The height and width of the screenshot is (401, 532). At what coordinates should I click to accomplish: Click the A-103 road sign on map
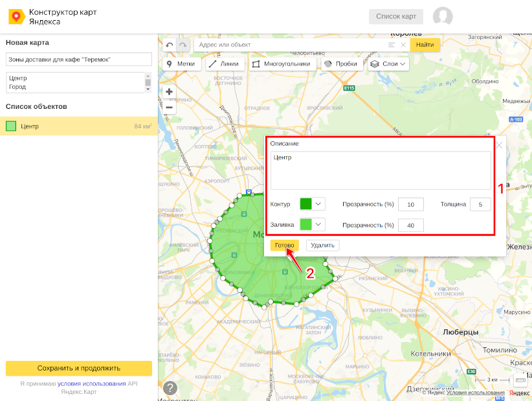pos(516,119)
